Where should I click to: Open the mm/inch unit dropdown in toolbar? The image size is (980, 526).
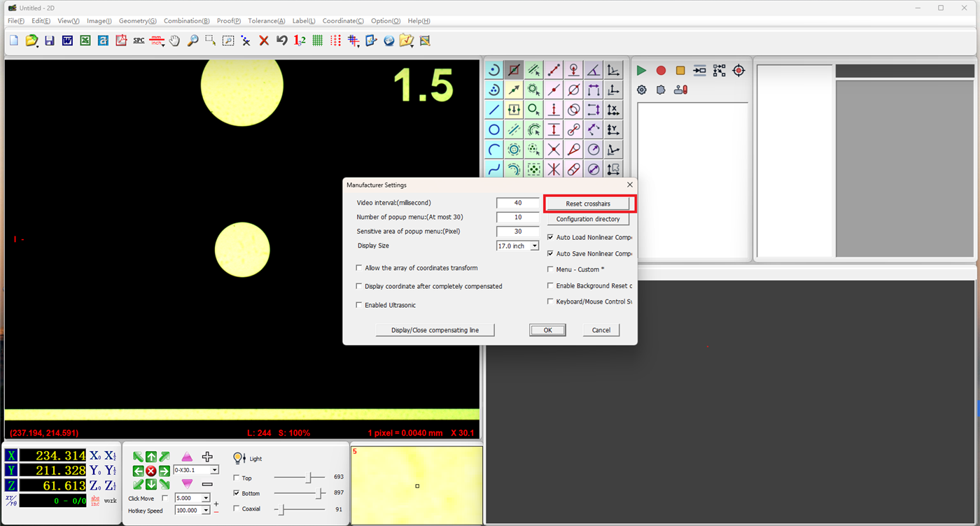click(157, 41)
